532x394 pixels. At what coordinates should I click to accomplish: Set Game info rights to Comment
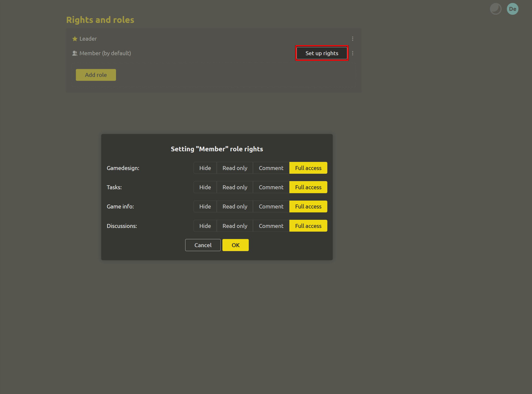[x=271, y=206]
